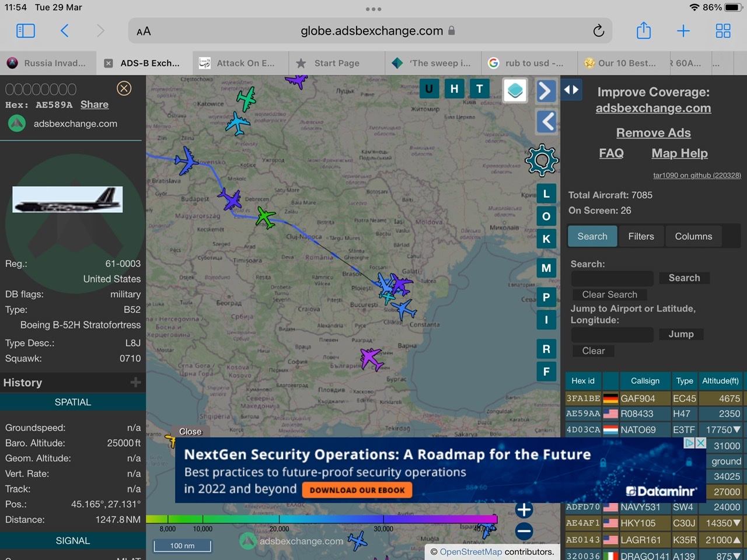Expand the History section plus icon
Image resolution: width=747 pixels, height=560 pixels.
click(x=135, y=382)
